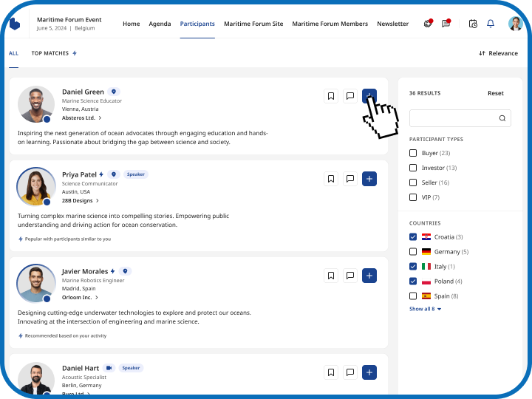Click the blue app logo in header
This screenshot has height=399, width=532.
(15, 24)
